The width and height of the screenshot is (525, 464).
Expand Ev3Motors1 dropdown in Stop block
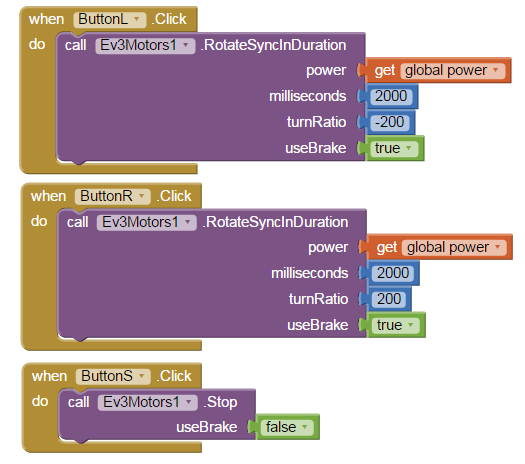coord(148,402)
